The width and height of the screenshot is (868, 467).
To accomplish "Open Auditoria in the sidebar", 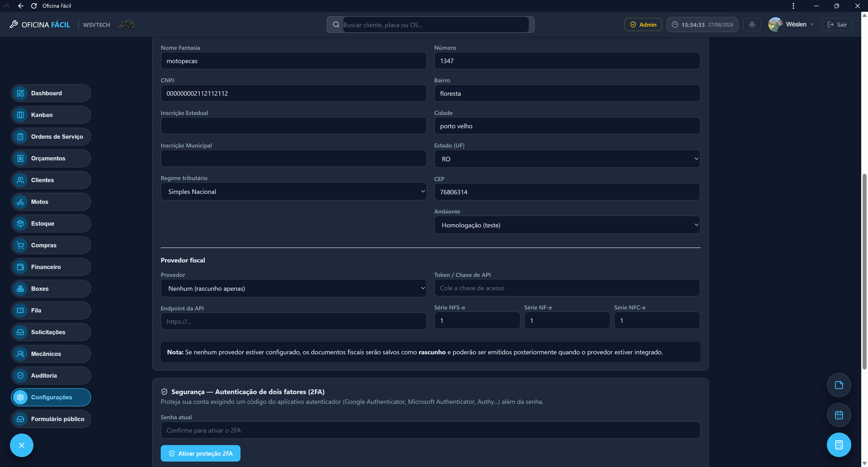I will [51, 376].
